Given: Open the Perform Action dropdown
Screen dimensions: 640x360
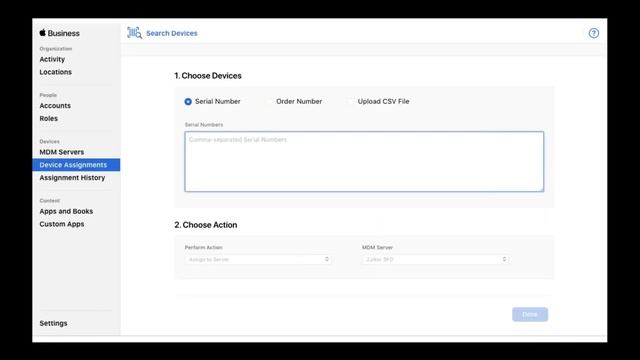Looking at the screenshot, I should tap(258, 259).
